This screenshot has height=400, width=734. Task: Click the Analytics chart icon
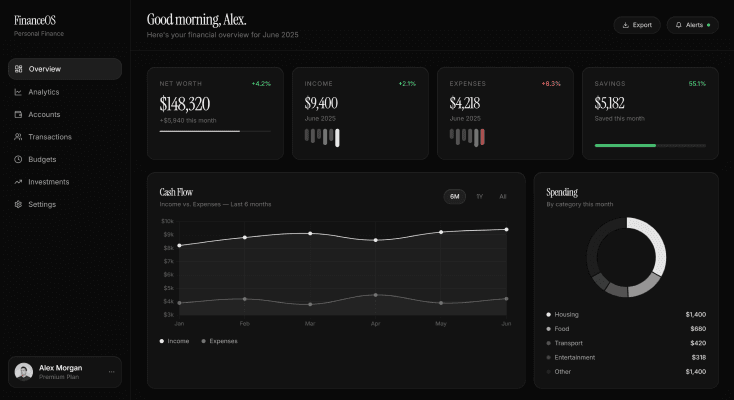18,92
